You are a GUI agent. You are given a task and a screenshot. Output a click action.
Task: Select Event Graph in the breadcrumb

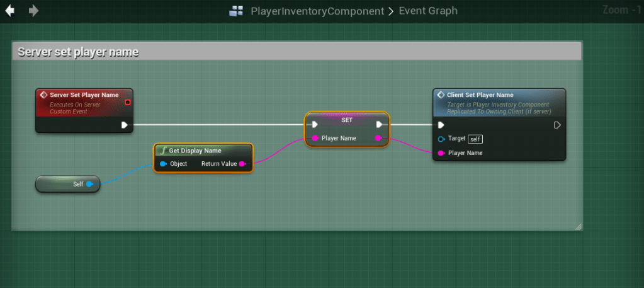(428, 11)
